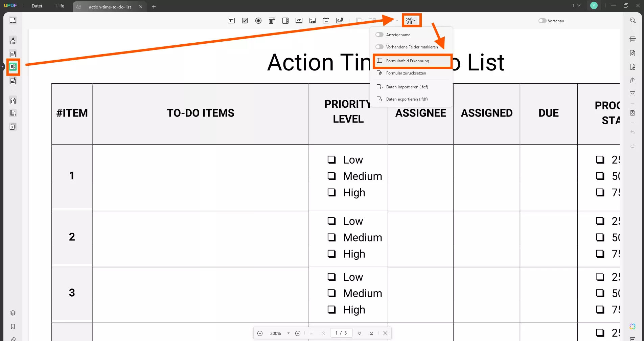
Task: Open the 200% zoom level dropdown
Action: pos(288,333)
